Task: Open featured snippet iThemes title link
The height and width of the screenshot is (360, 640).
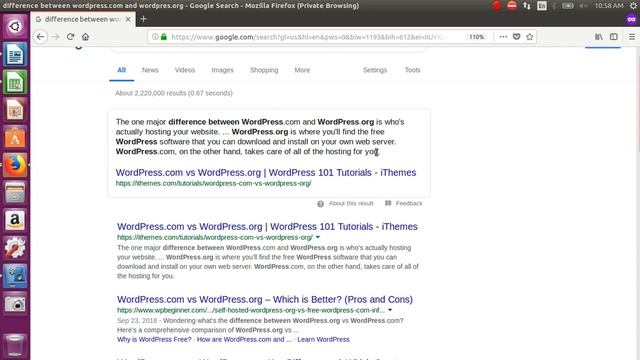Action: click(266, 173)
